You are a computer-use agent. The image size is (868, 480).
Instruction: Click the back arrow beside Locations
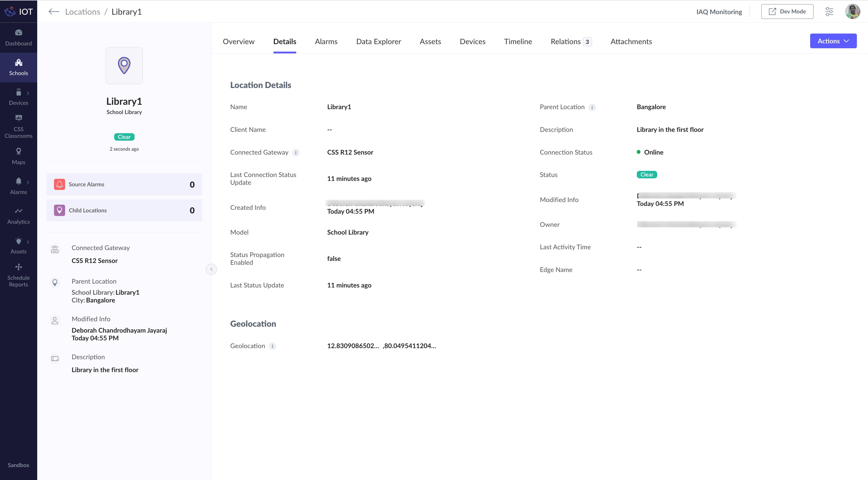click(x=53, y=12)
